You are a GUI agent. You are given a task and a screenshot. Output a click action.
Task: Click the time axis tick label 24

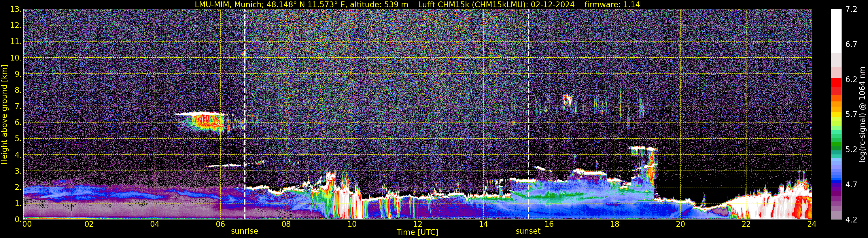[x=812, y=224]
